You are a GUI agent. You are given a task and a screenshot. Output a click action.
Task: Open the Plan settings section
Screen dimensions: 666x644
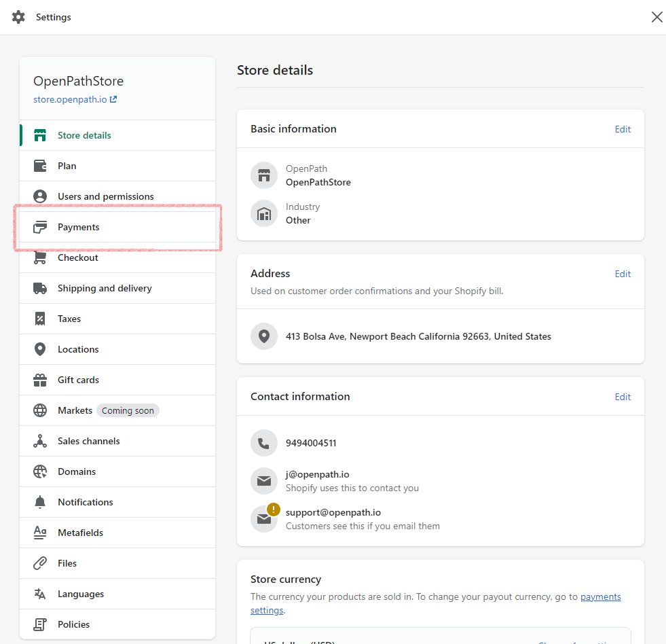click(x=117, y=166)
